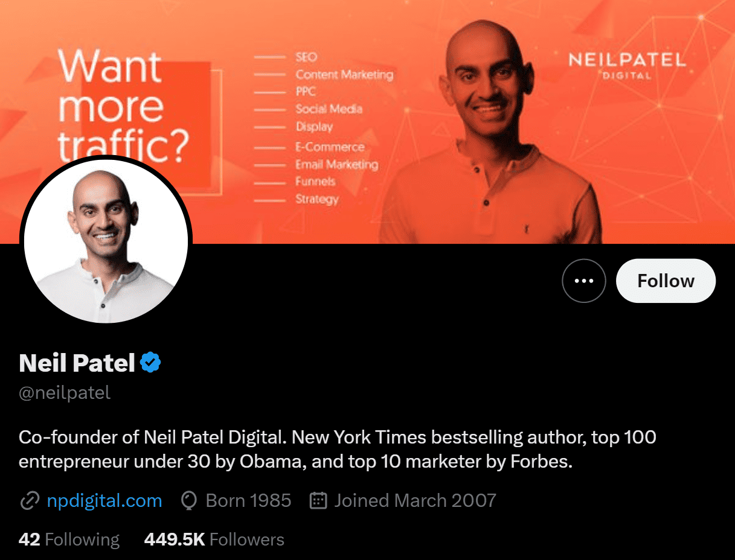Click the Joined March 2007 text
This screenshot has width=735, height=560.
415,501
